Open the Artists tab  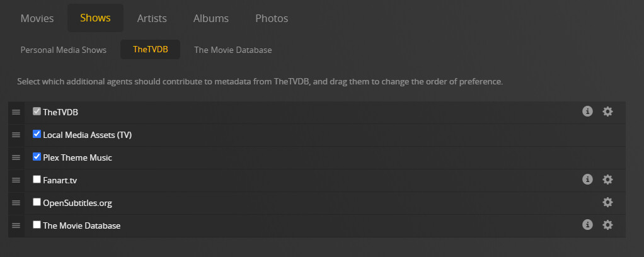pos(152,18)
